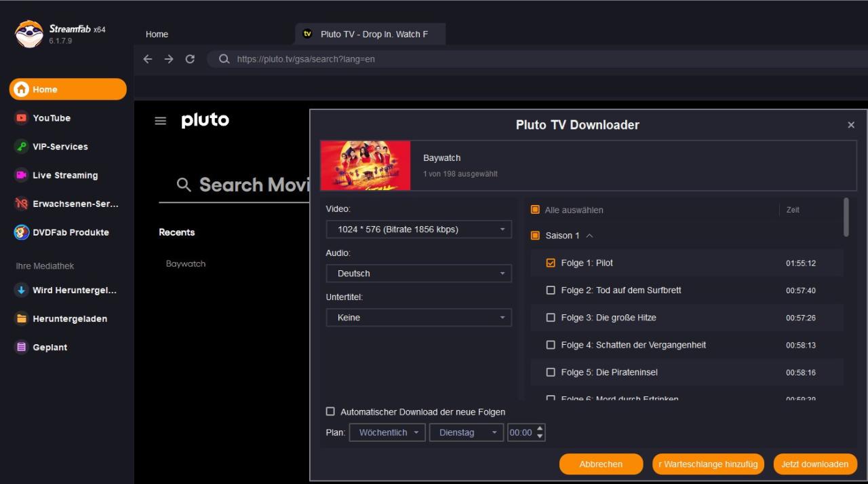Check Folge 2: Tod auf dem Surfbrett

pyautogui.click(x=551, y=290)
